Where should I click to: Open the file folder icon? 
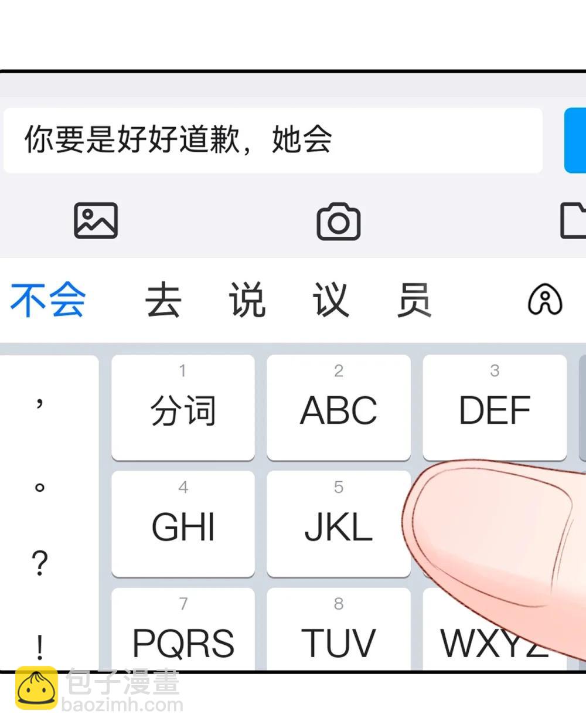(x=574, y=220)
